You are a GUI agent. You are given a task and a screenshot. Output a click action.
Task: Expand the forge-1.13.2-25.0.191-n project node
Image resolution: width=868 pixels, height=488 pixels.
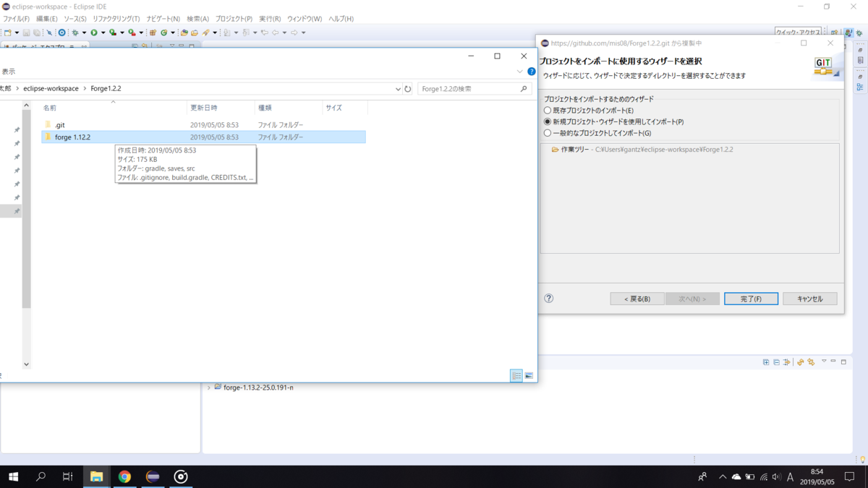pos(210,387)
